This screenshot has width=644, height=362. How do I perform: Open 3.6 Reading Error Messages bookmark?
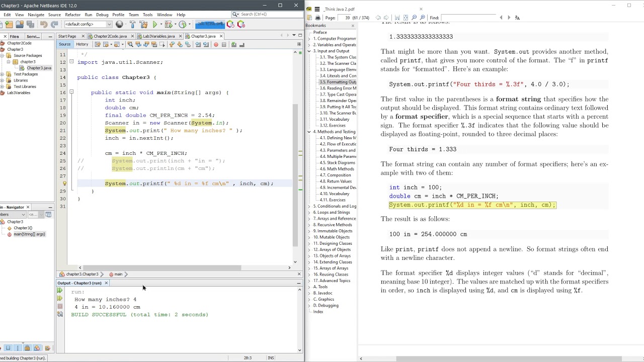[338, 88]
